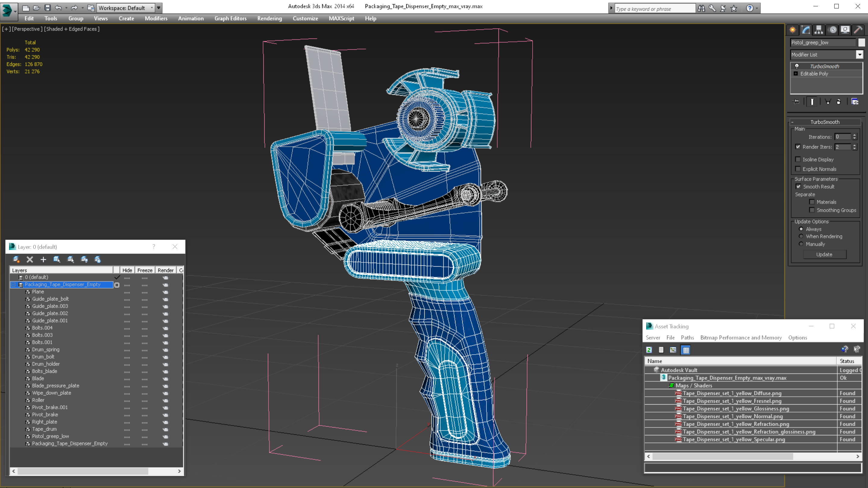Open the Rendering menu
868x488 pixels.
(x=269, y=18)
